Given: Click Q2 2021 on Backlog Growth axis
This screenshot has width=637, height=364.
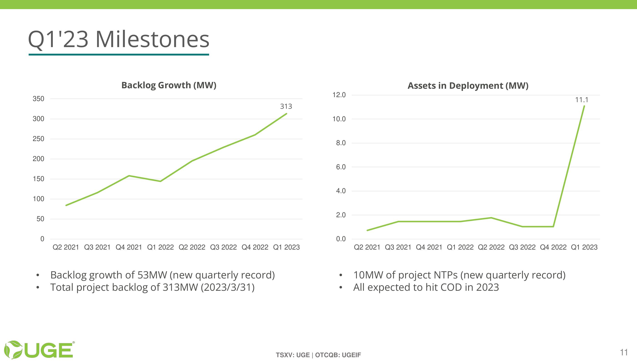Looking at the screenshot, I should point(66,247).
